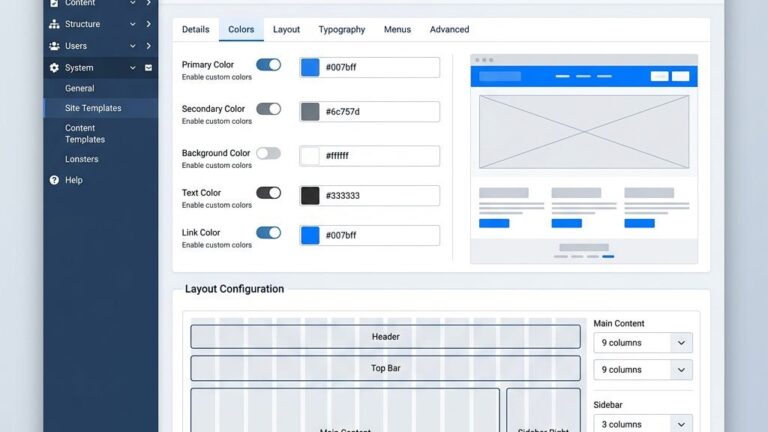This screenshot has width=768, height=432.
Task: Expand the Content menu down chevron
Action: 133,3
